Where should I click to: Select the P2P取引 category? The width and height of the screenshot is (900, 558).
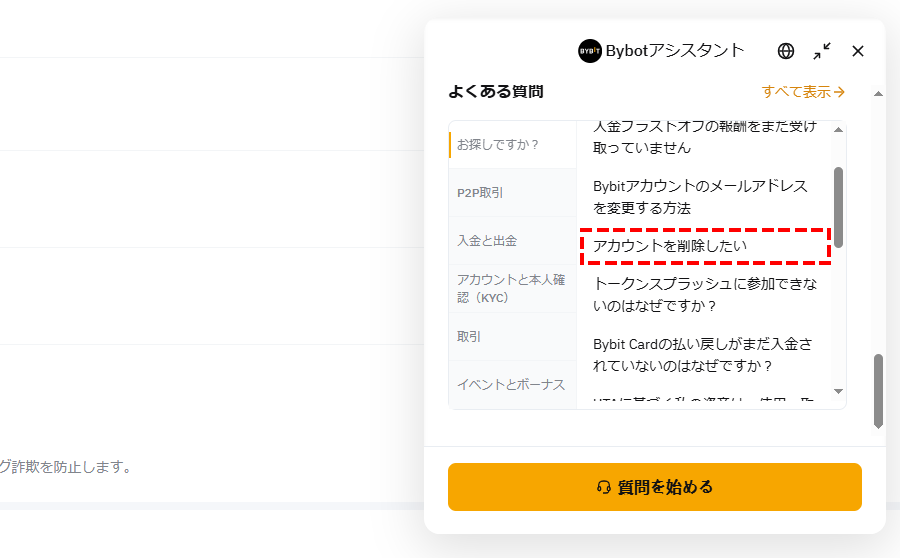tap(513, 193)
